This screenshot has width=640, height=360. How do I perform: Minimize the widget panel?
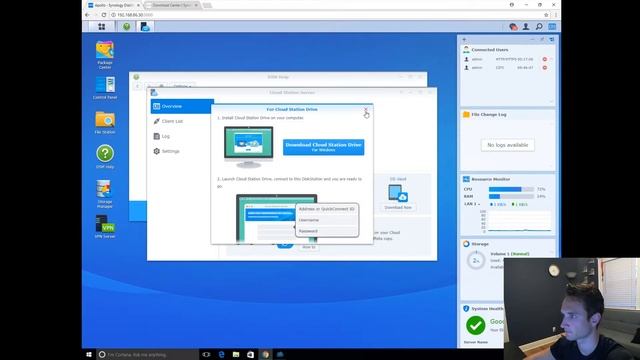532,40
